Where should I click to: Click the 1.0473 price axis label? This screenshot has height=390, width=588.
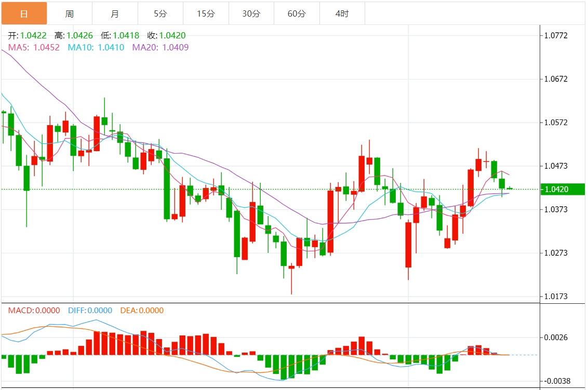(x=556, y=166)
